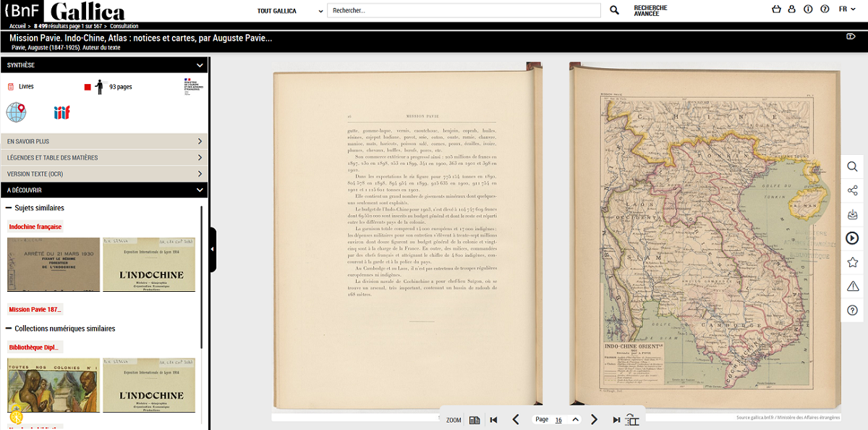Open the basket icon in header
This screenshot has height=430, width=868.
coord(777,9)
